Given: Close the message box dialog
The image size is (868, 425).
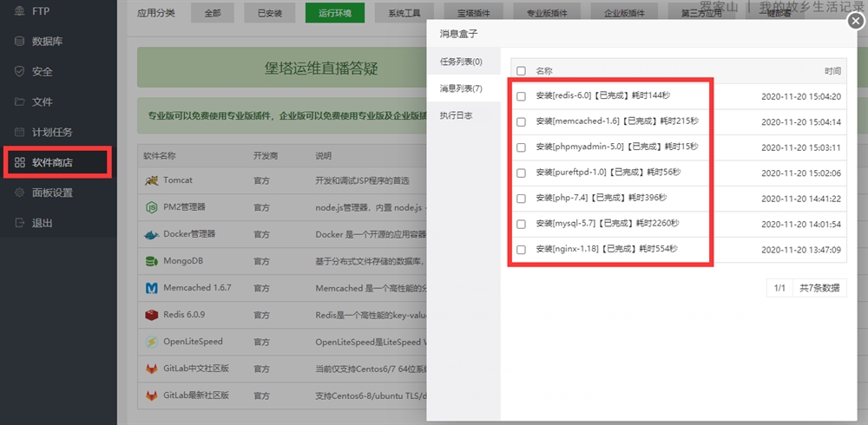Looking at the screenshot, I should click(856, 21).
